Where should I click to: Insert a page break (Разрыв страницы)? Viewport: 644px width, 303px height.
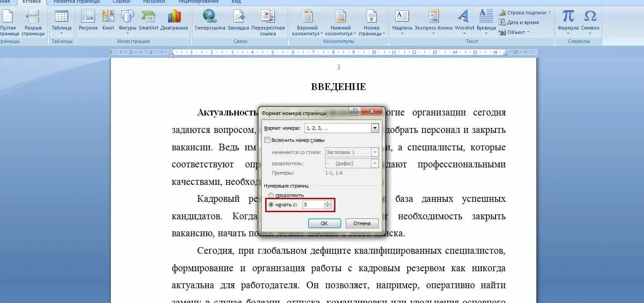(33, 22)
